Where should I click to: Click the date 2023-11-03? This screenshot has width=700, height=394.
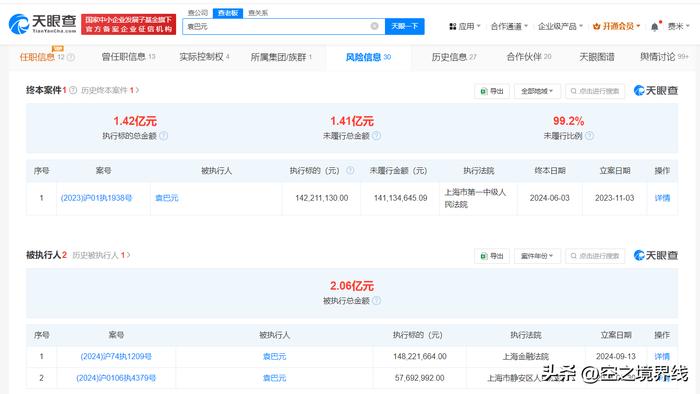(x=614, y=198)
